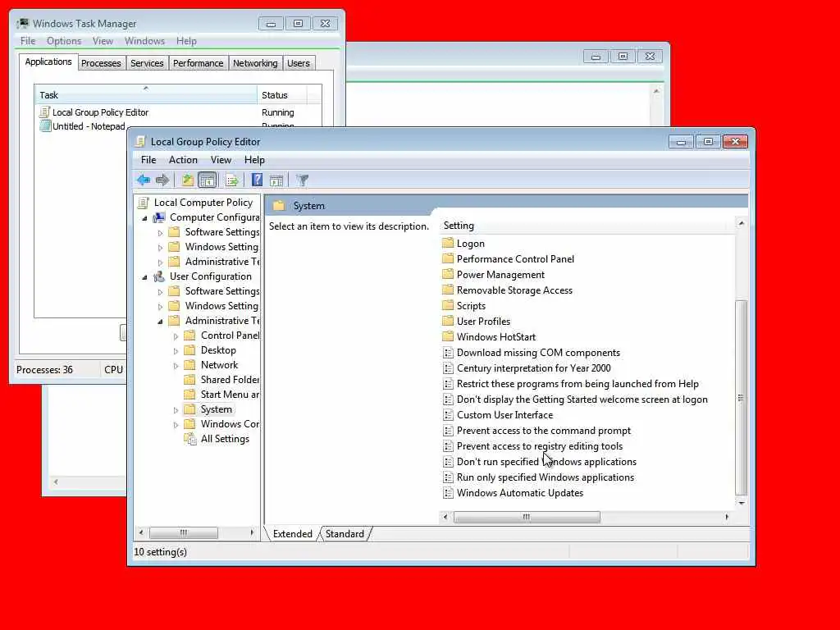The width and height of the screenshot is (840, 630).
Task: Expand the Network tree node
Action: click(x=176, y=366)
